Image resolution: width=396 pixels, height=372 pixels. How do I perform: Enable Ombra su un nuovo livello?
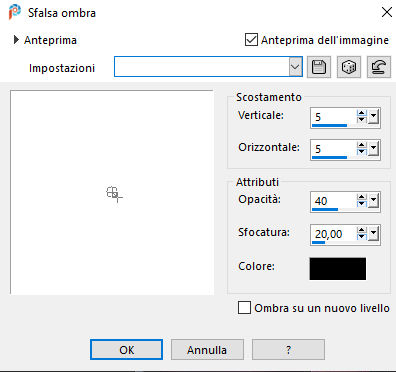click(244, 308)
